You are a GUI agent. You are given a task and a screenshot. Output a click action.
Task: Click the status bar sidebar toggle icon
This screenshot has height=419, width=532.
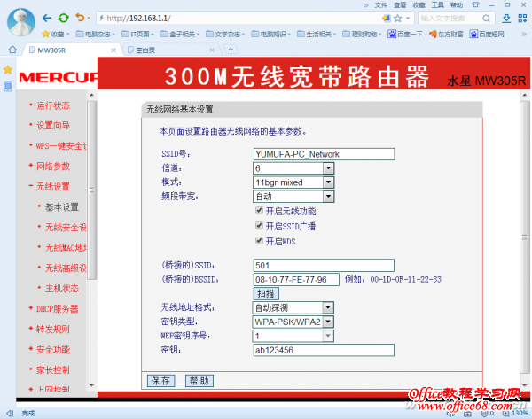(10, 413)
